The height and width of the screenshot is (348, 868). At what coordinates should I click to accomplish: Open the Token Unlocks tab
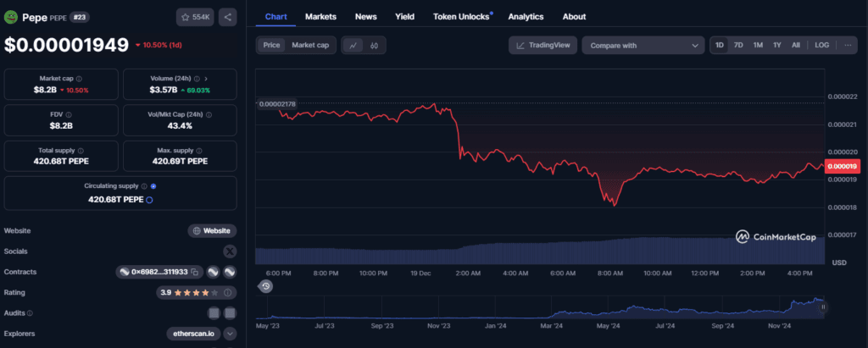pos(461,17)
